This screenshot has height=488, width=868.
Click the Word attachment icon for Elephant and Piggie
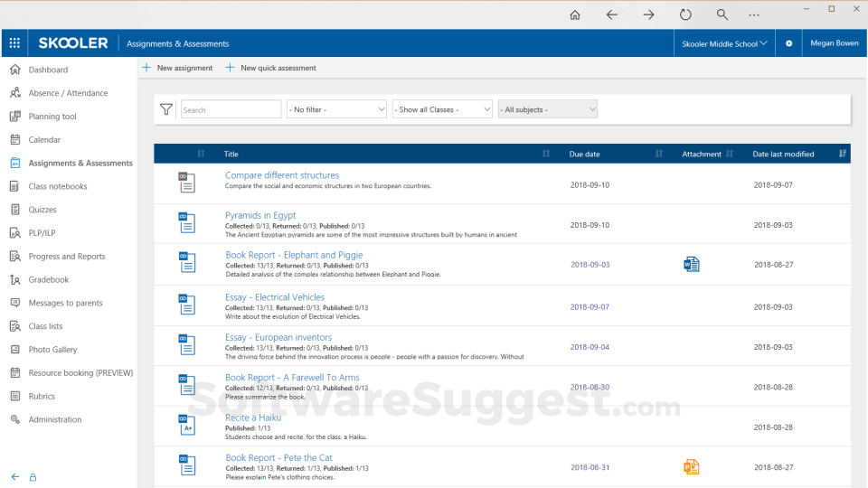point(692,265)
